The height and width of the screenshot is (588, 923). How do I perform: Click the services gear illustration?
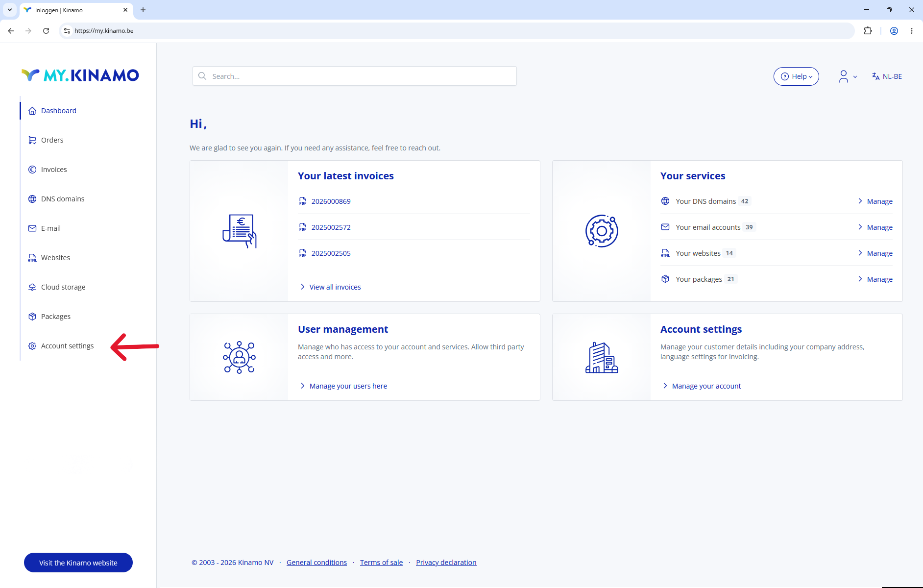click(x=602, y=231)
